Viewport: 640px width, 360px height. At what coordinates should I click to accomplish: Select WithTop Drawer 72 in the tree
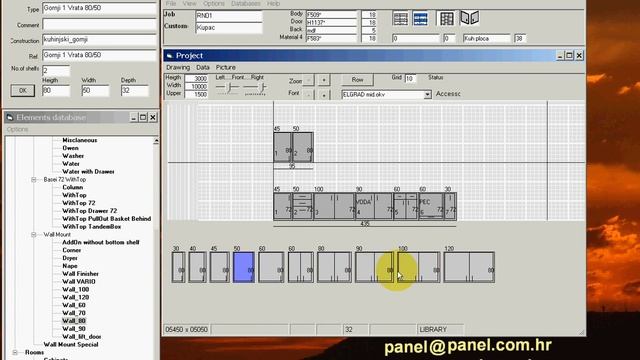89,211
